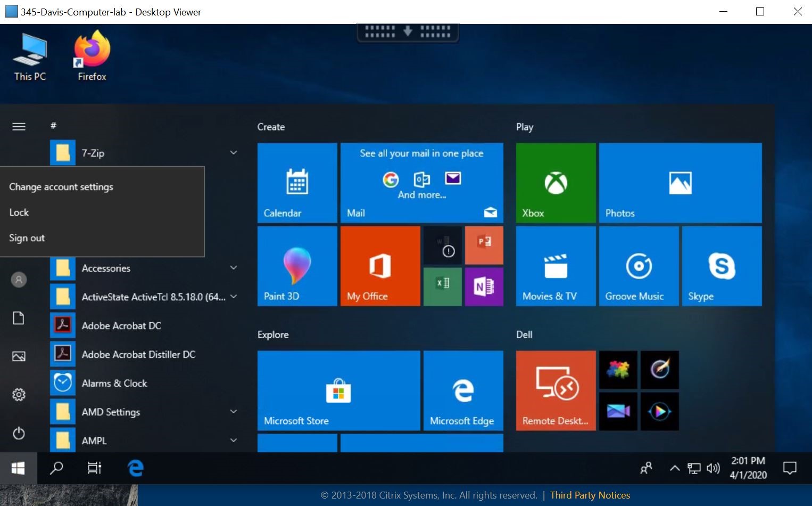Open the Movies & TV tile
Viewport: 812px width, 506px height.
pyautogui.click(x=556, y=266)
